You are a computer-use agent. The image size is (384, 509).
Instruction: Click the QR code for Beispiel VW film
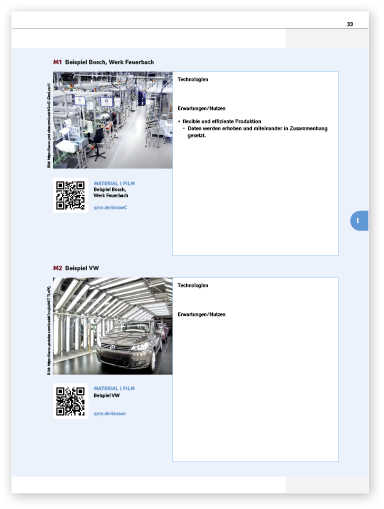click(70, 401)
